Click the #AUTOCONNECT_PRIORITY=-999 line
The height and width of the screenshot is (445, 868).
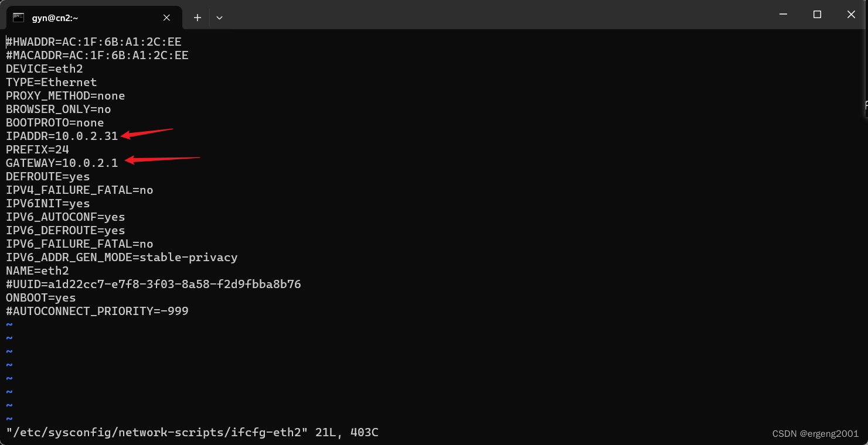[x=97, y=311]
